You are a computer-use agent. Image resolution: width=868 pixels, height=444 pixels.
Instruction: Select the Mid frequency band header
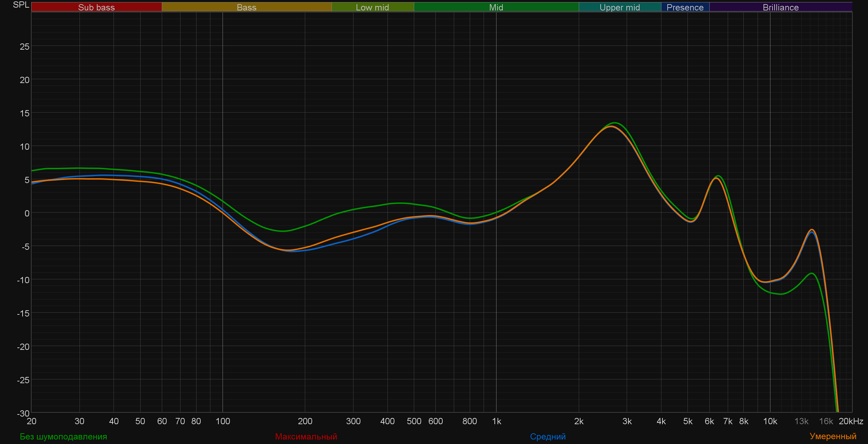coord(496,7)
